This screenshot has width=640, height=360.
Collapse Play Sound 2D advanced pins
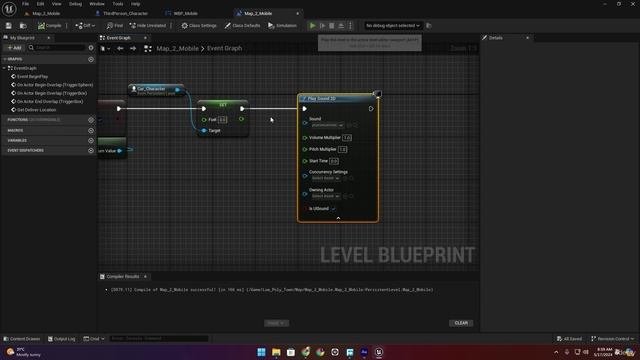(338, 218)
